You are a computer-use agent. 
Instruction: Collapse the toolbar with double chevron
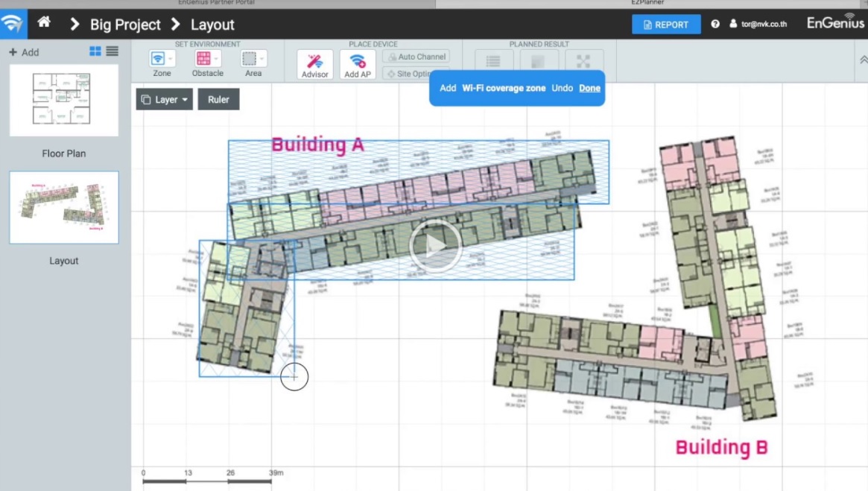(x=863, y=59)
